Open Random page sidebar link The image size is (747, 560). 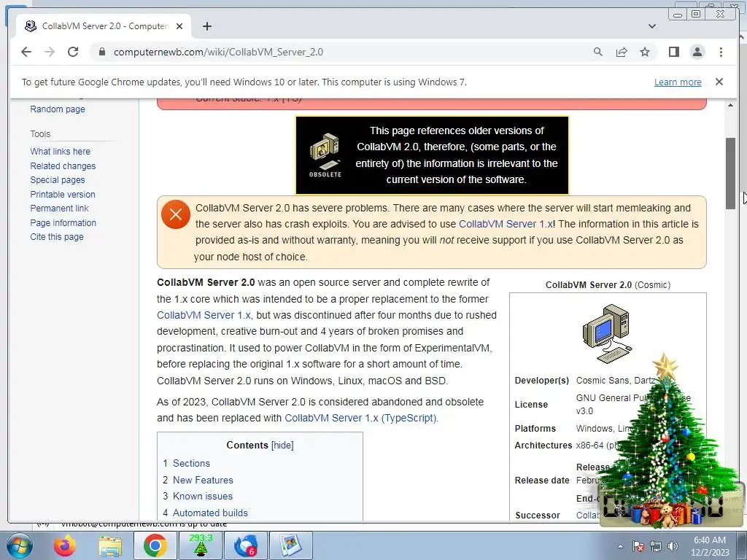click(57, 109)
